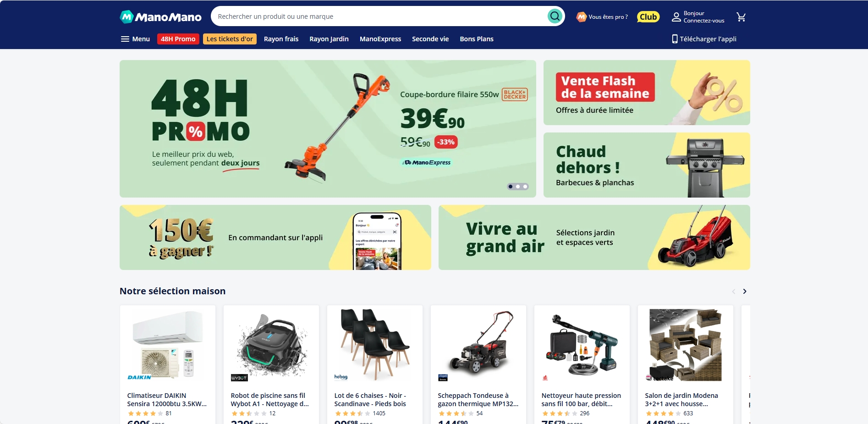Select the second carousel dot on banner
The width and height of the screenshot is (868, 424).
[518, 187]
